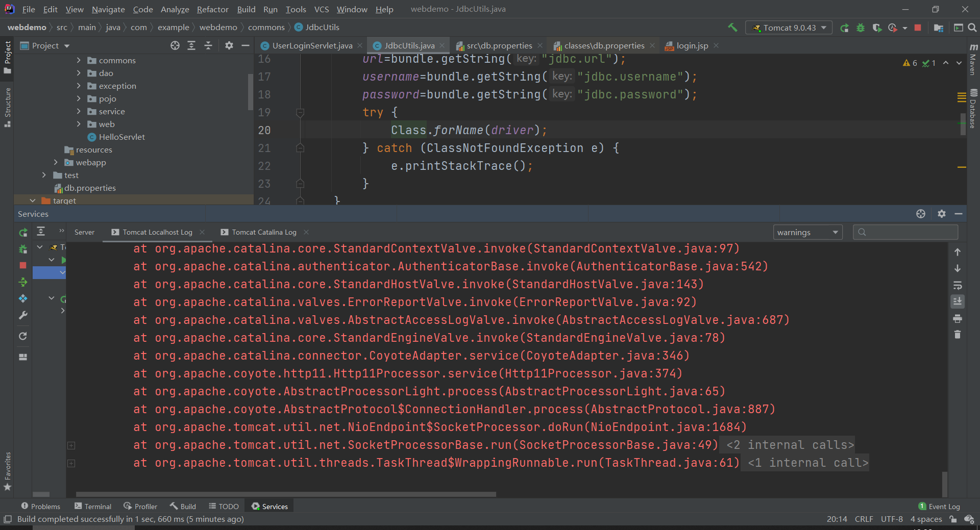Open the Terminal tool window
980x530 pixels.
[93, 507]
